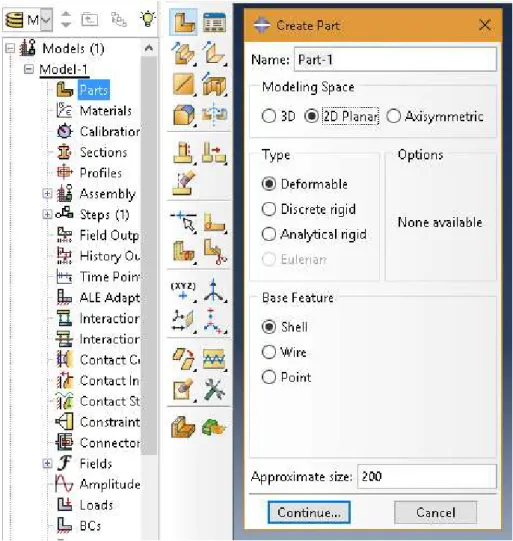Click the tree hierarchy icon in model toolbar
513x541 pixels.
pos(119,19)
